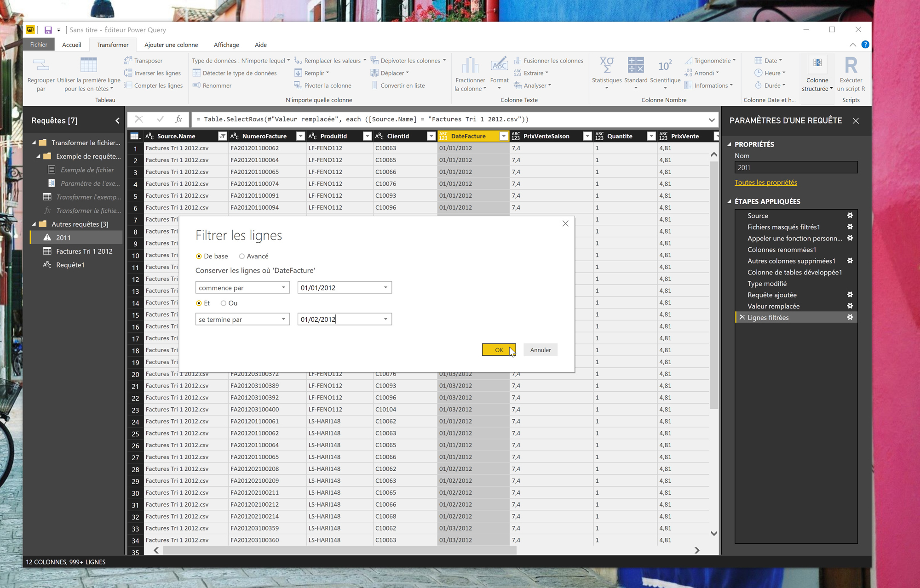
Task: Click Compter les lignes
Action: click(153, 86)
